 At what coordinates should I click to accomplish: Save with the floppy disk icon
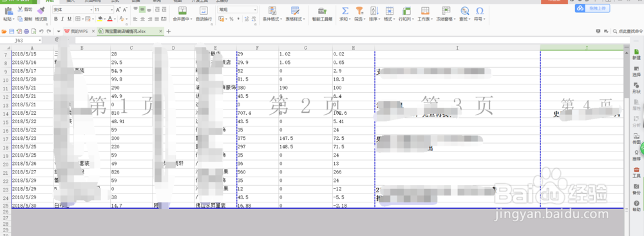(12, 31)
